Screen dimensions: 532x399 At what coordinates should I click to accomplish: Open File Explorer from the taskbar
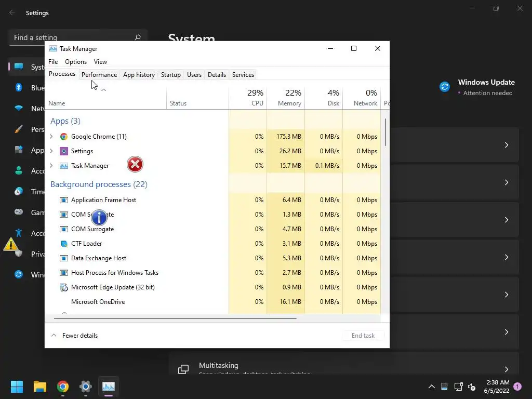tap(39, 387)
